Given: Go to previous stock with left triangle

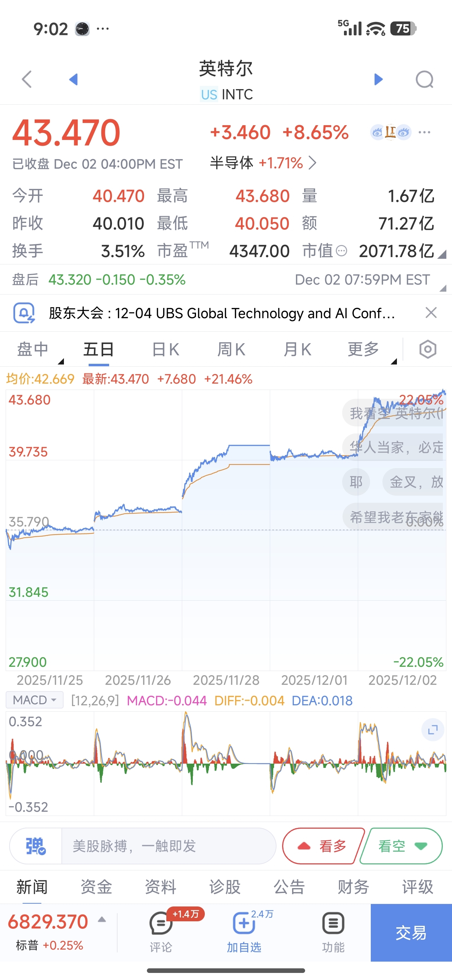Looking at the screenshot, I should coord(73,79).
